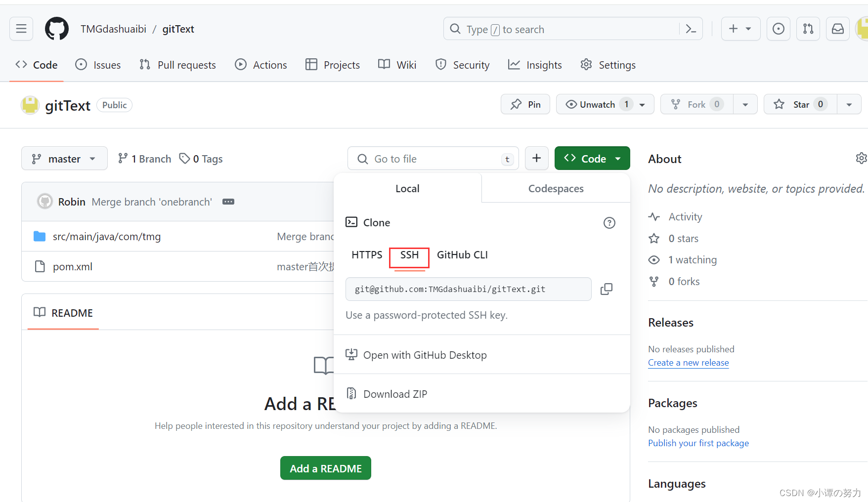
Task: Select the GitHub CLI clone option
Action: tap(462, 255)
